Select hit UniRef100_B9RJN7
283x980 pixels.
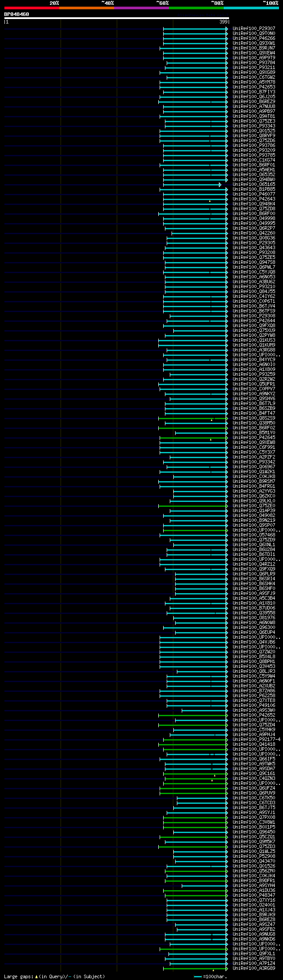tap(254, 48)
